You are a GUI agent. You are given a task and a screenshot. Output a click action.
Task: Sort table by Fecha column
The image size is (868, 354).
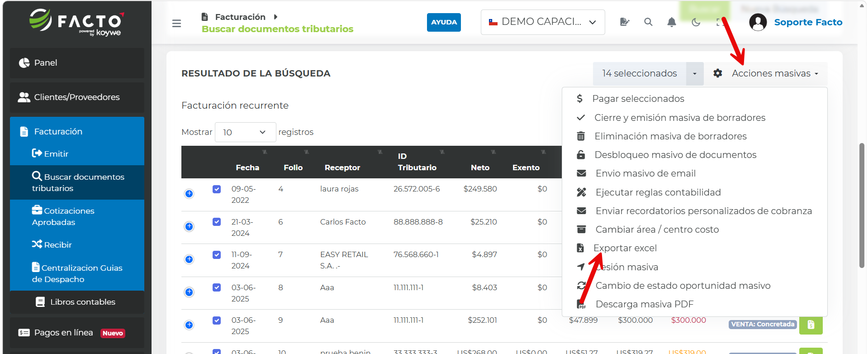click(247, 167)
